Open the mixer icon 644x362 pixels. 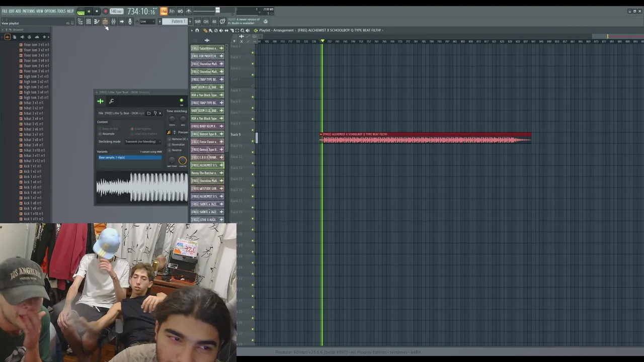pyautogui.click(x=113, y=22)
